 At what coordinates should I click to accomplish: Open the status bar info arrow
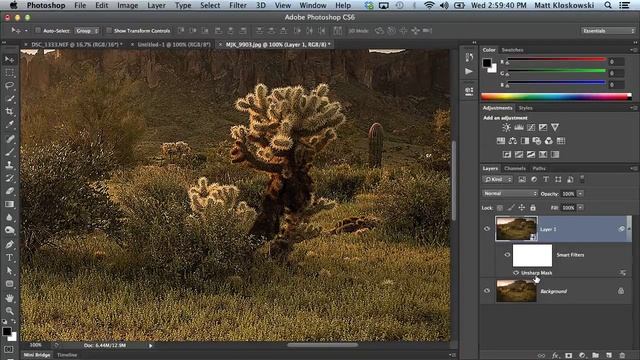[x=151, y=346]
